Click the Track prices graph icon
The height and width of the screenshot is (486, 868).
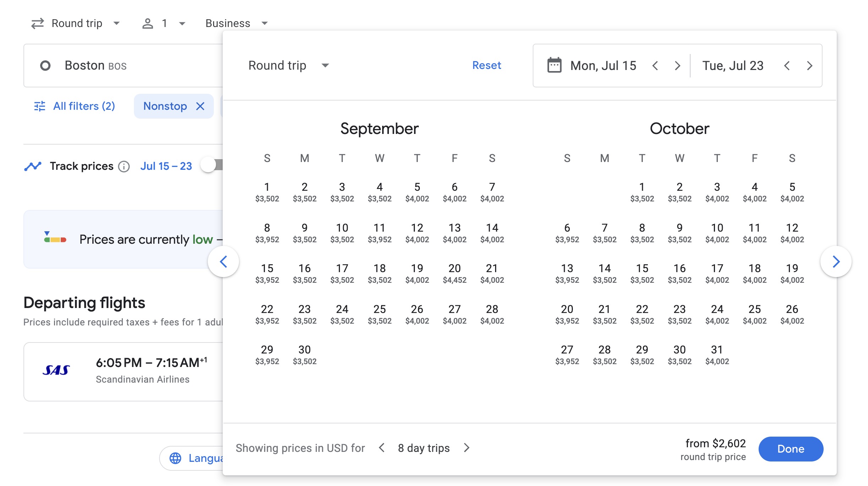tap(33, 166)
